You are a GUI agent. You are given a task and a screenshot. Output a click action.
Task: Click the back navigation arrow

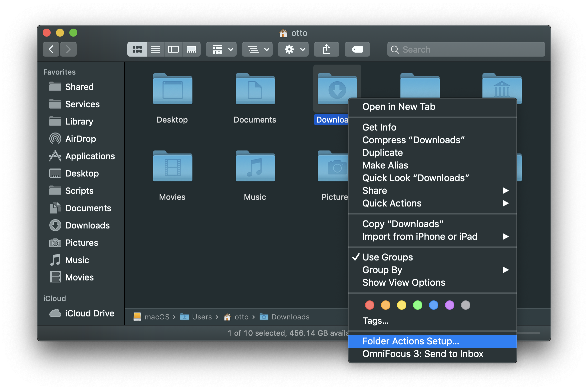click(x=51, y=49)
